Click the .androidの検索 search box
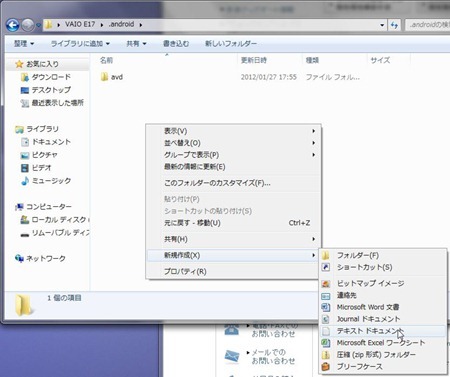 tap(428, 25)
